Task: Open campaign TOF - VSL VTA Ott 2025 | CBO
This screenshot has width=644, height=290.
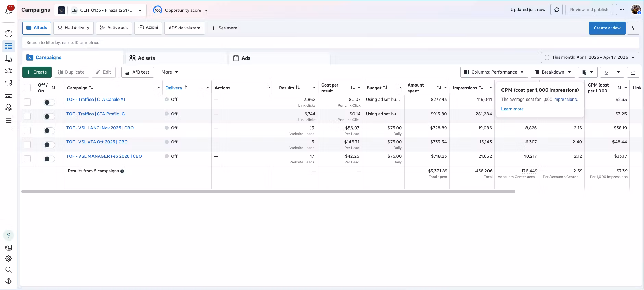Action: [97, 142]
